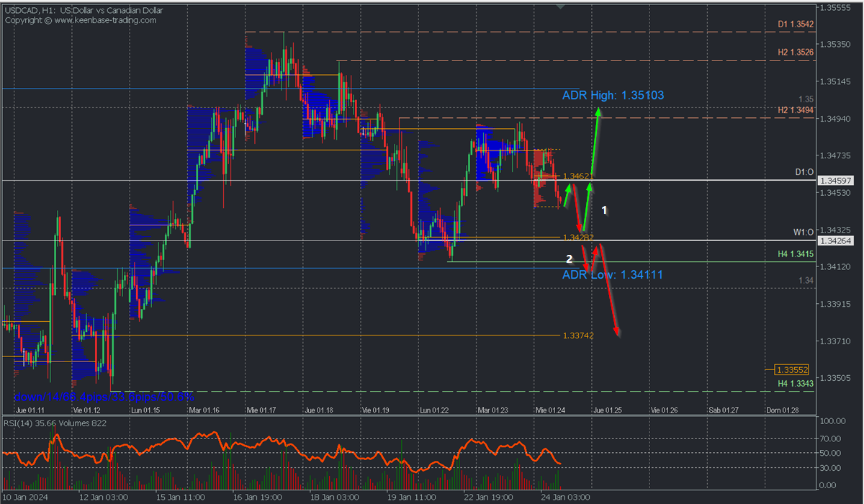Click the chart shift triangle marker at top

562,6
